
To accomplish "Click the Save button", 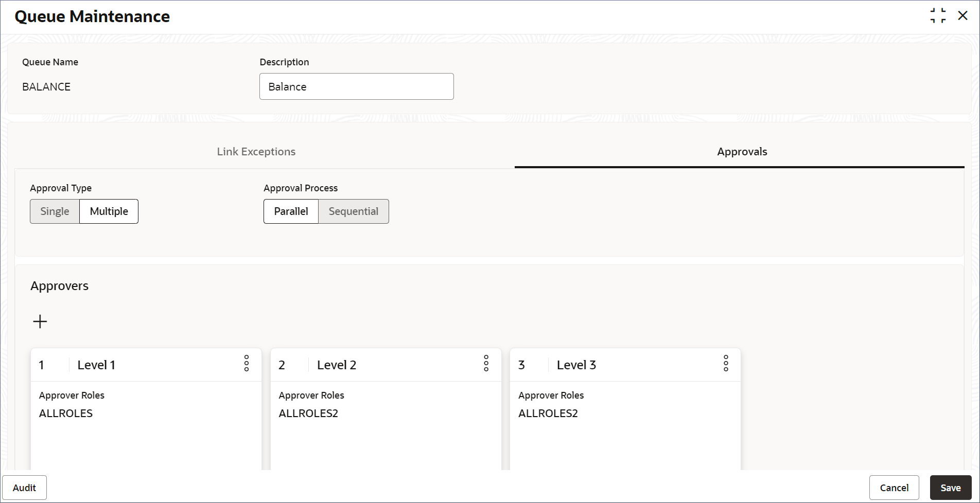I will [x=950, y=488].
